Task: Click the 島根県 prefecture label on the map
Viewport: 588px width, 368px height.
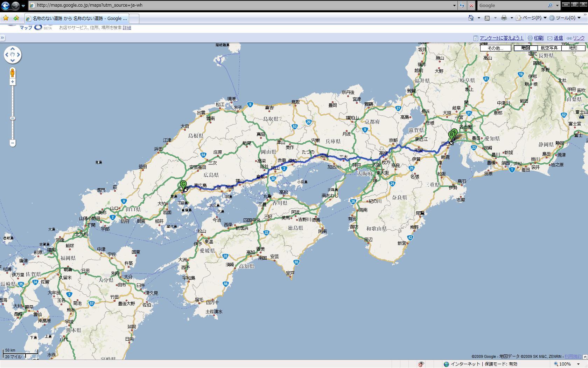Action: (x=196, y=136)
